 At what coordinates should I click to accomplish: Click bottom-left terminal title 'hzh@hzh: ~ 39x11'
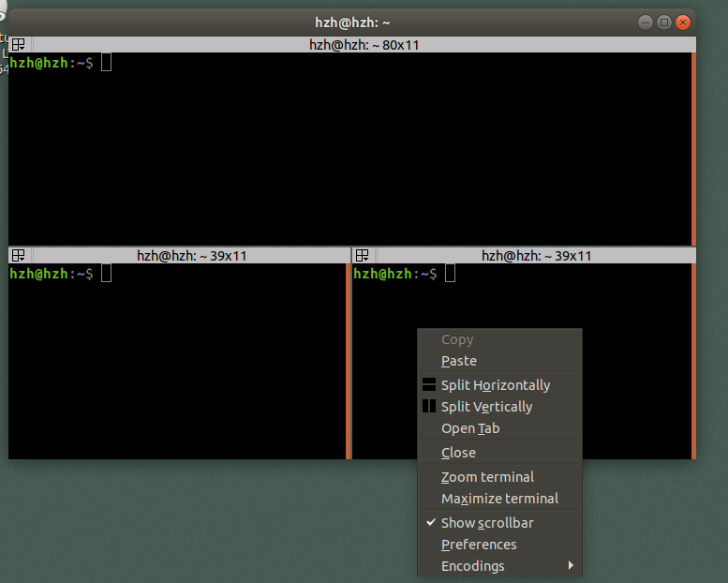192,256
